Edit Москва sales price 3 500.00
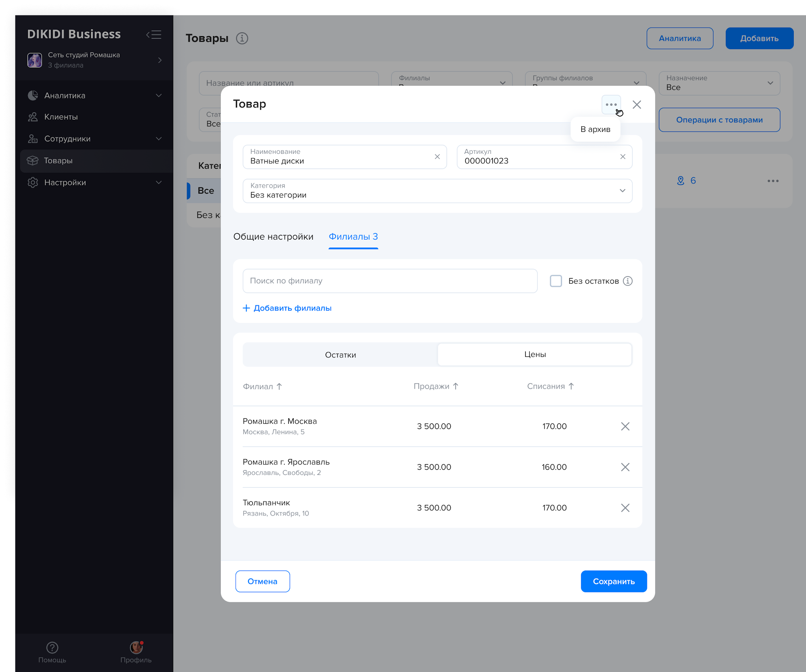The width and height of the screenshot is (806, 672). [434, 426]
